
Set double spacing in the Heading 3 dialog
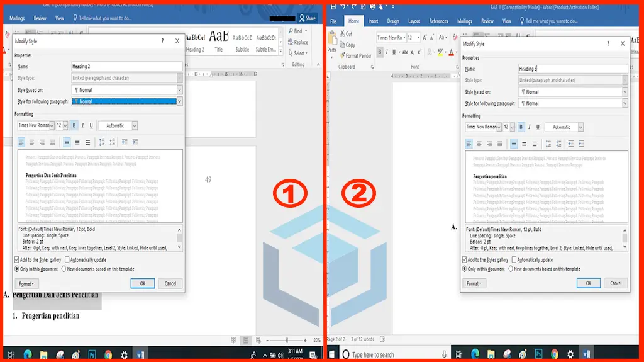535,144
